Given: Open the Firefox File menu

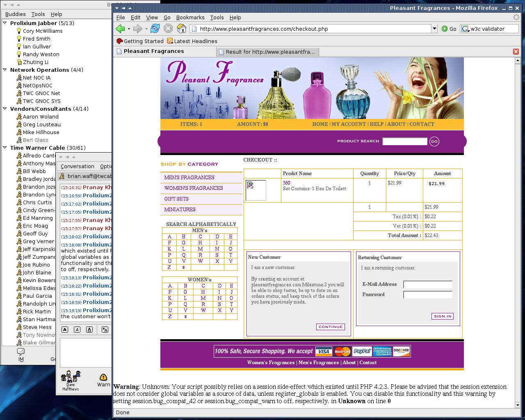Looking at the screenshot, I should (x=121, y=18).
